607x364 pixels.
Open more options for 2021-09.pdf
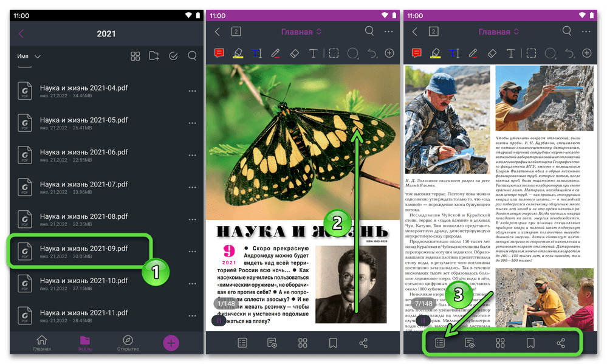point(192,252)
